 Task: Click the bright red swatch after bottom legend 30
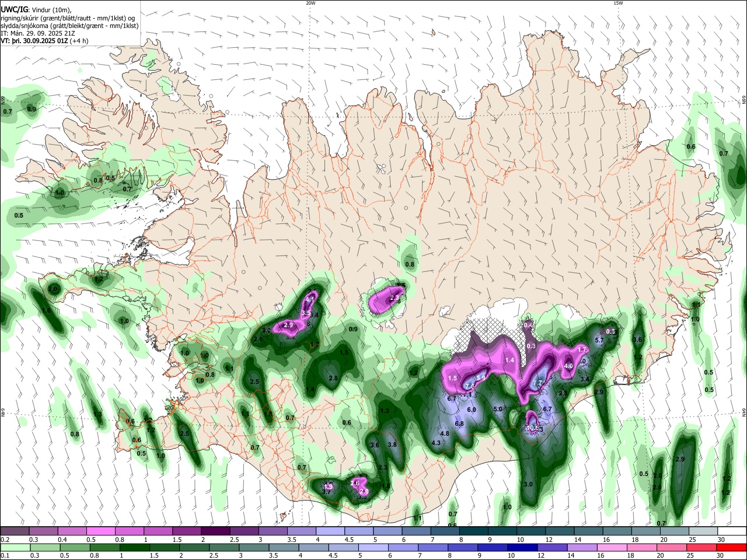click(732, 547)
